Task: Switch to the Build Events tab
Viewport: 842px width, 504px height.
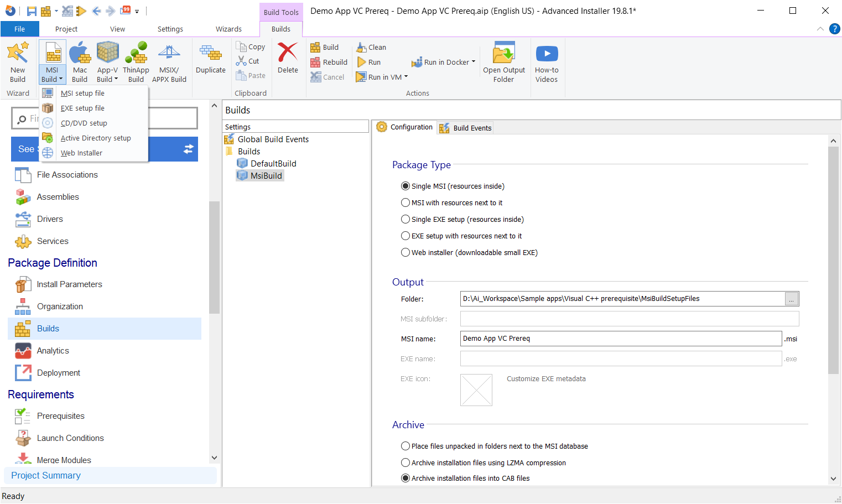Action: (465, 128)
